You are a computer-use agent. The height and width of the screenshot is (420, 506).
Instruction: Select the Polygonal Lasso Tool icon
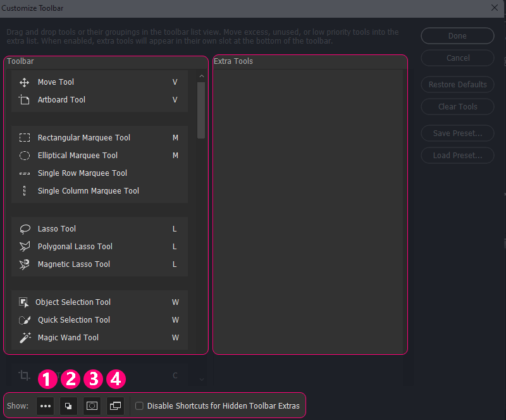point(25,247)
